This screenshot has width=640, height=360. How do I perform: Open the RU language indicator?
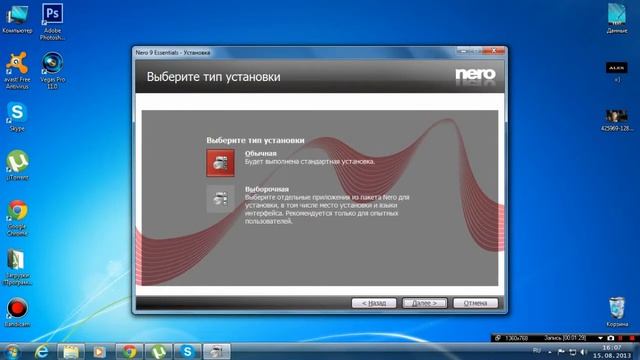pos(537,351)
